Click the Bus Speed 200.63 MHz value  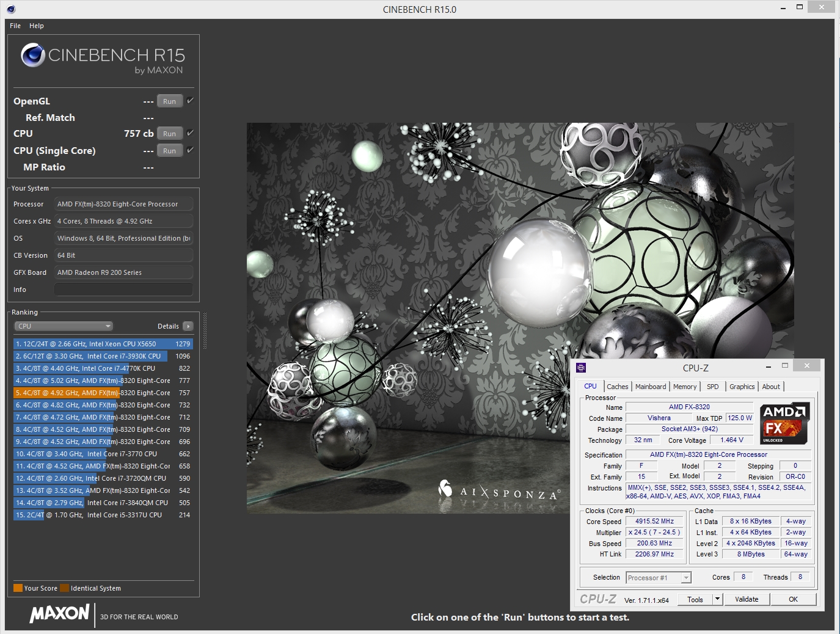pyautogui.click(x=654, y=544)
